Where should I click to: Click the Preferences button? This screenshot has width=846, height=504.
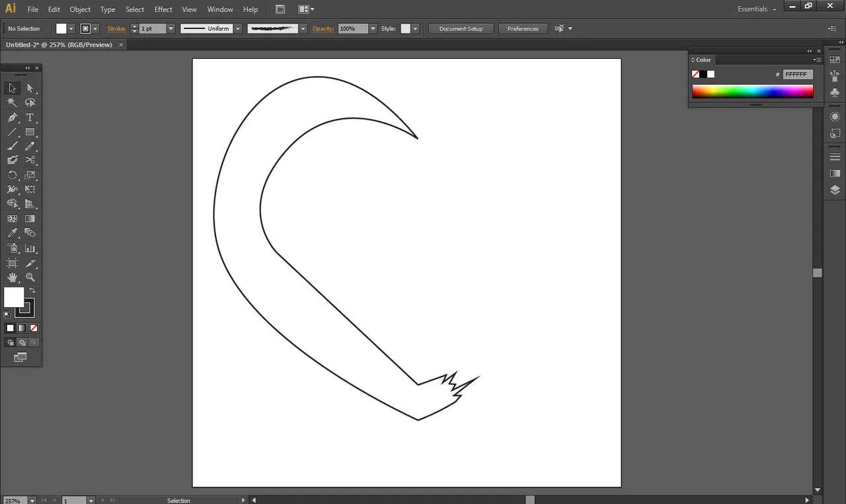pyautogui.click(x=523, y=28)
